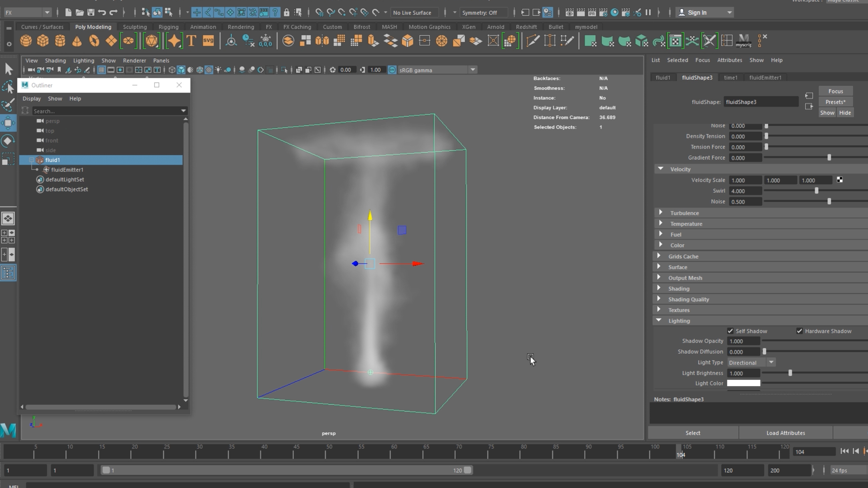This screenshot has width=868, height=488.
Task: Click the SVG import shelf icon
Action: [208, 41]
